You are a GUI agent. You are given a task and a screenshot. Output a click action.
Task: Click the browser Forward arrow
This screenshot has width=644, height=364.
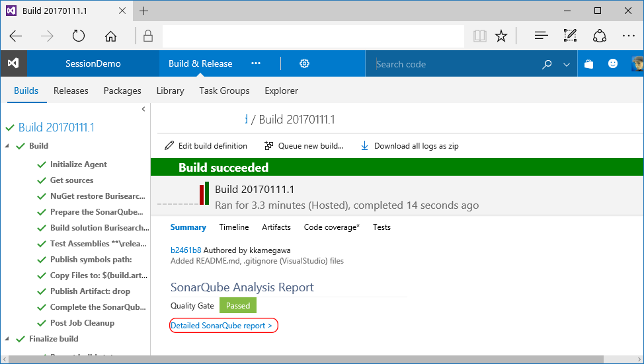[x=47, y=36]
